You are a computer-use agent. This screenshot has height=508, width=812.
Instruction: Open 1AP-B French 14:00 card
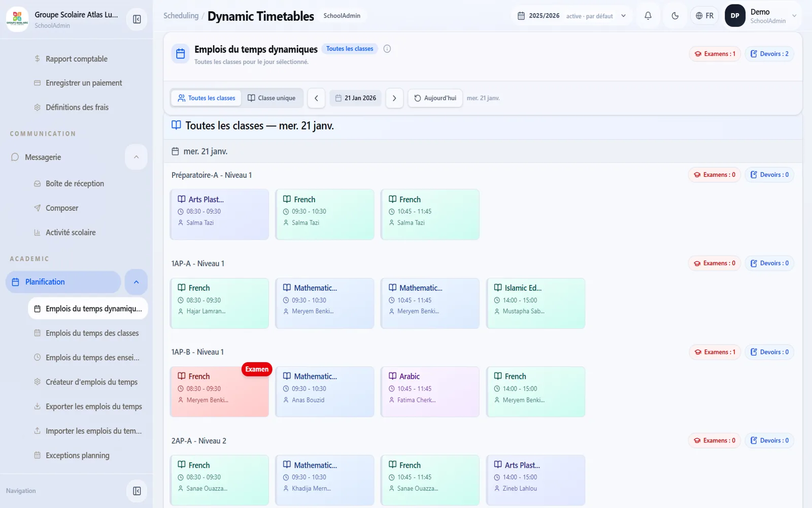pos(536,392)
